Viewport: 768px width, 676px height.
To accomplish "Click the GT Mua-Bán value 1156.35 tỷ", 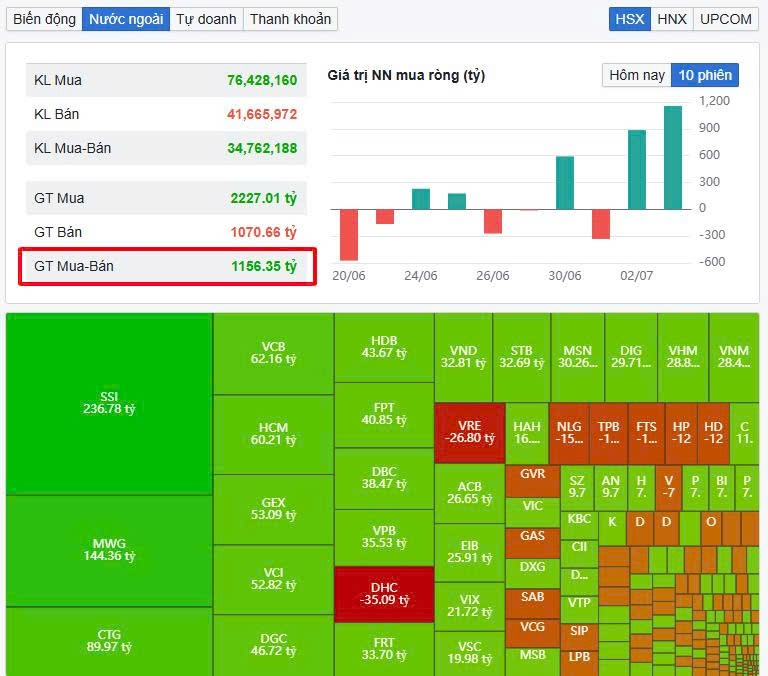I will point(264,266).
